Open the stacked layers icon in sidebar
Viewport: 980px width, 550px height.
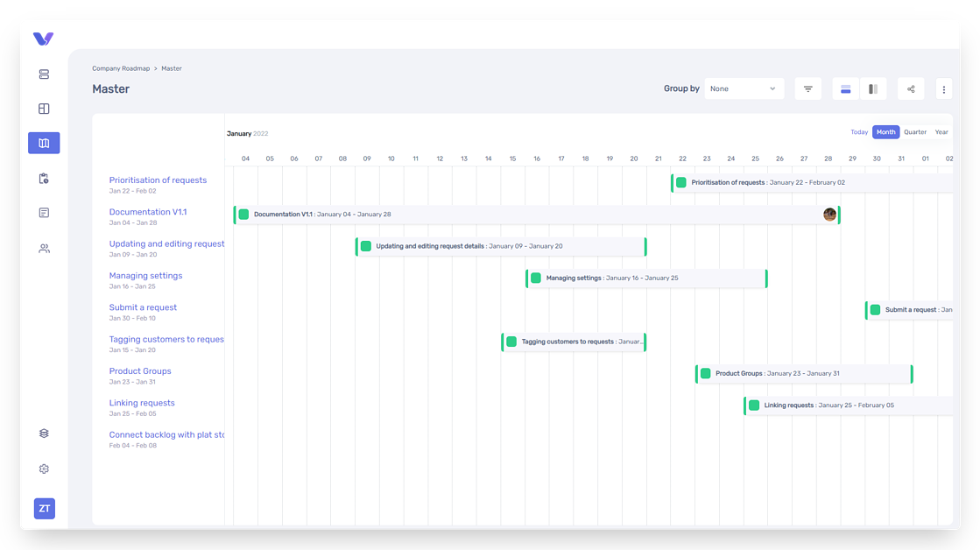click(44, 434)
